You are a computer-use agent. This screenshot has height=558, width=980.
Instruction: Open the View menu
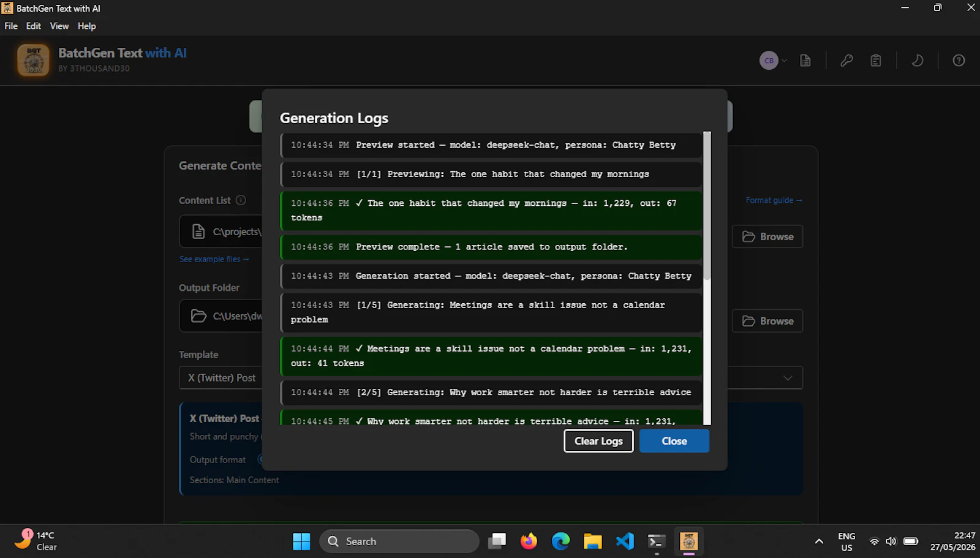click(59, 26)
